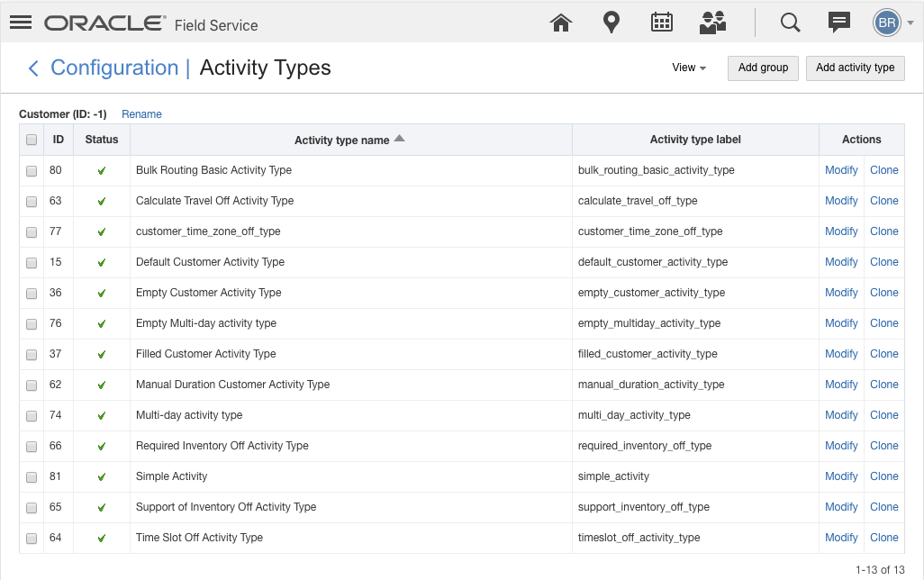Open the View dropdown
Viewport: 924px width, 580px height.
coord(689,68)
